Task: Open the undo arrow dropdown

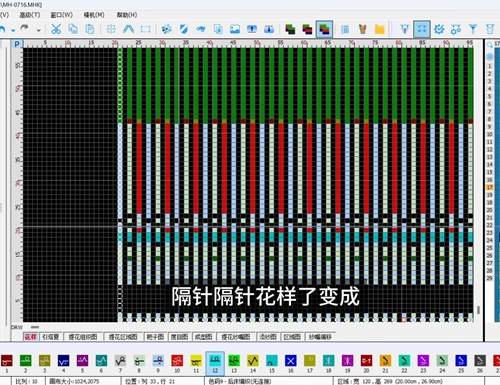Action: point(13,30)
